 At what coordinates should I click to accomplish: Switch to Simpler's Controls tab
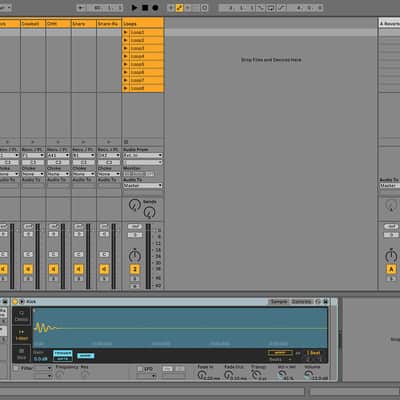point(301,302)
